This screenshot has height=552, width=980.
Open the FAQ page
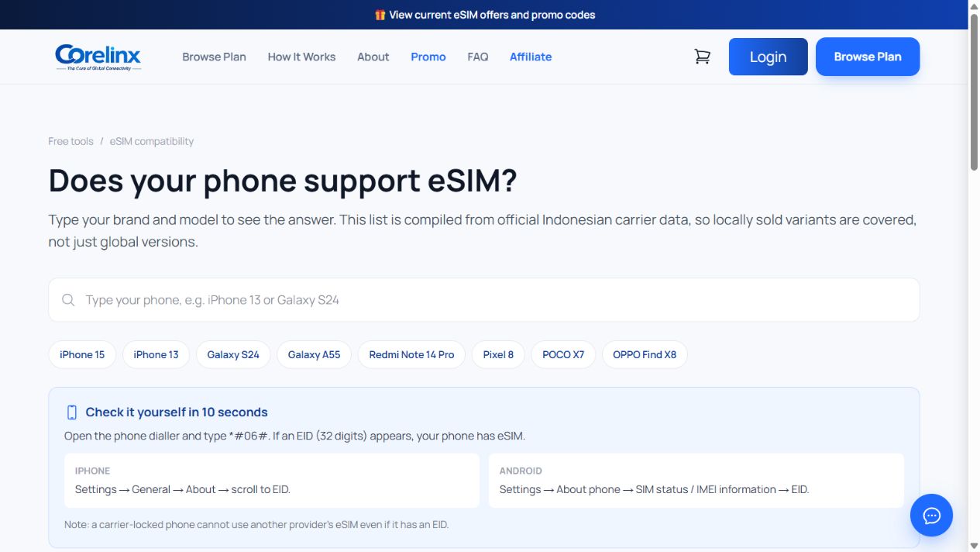478,57
